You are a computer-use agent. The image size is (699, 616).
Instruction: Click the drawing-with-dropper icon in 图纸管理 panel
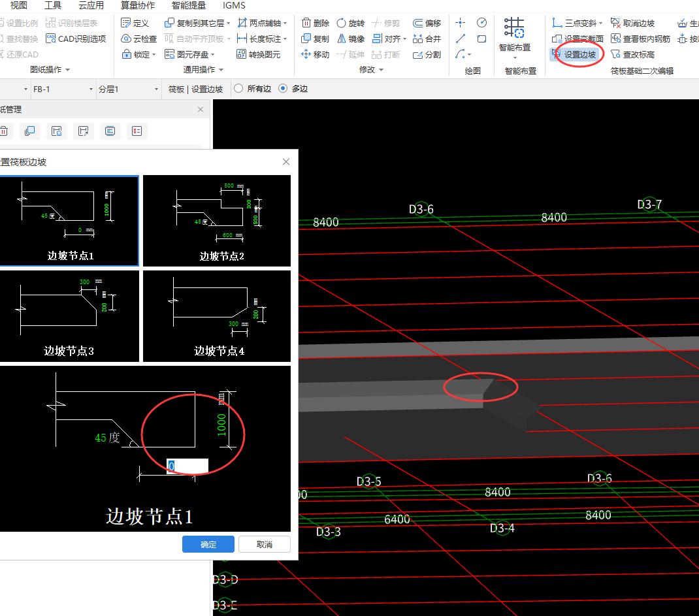[84, 131]
